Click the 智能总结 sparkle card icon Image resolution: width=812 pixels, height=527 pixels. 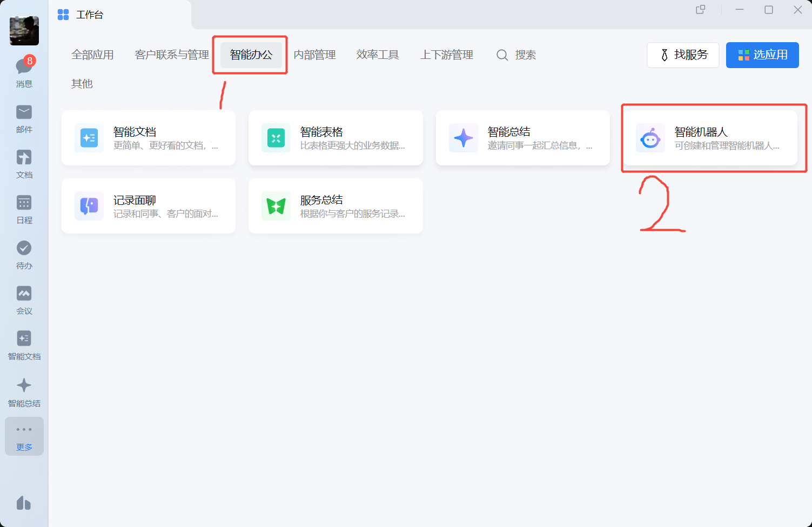click(464, 138)
